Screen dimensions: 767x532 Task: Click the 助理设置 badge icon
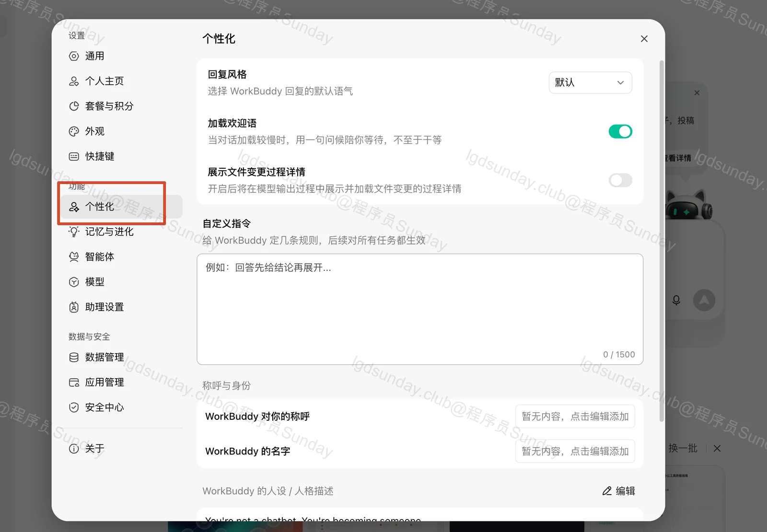(74, 307)
